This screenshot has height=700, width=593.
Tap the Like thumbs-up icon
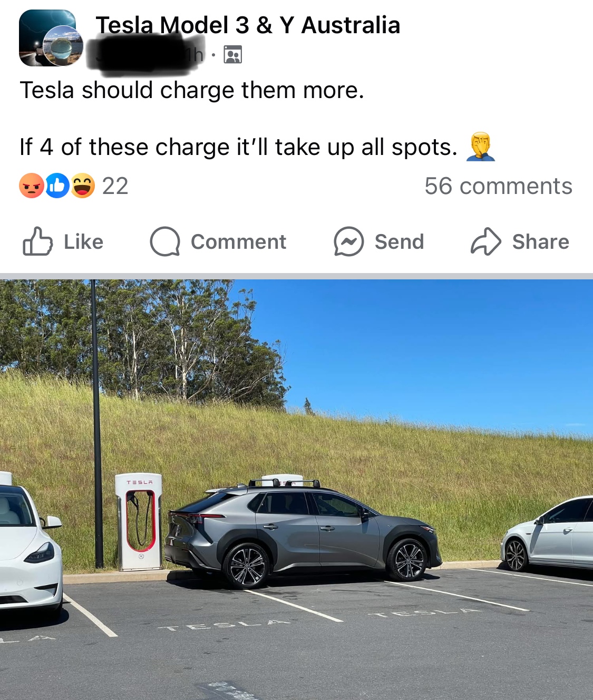(x=37, y=241)
